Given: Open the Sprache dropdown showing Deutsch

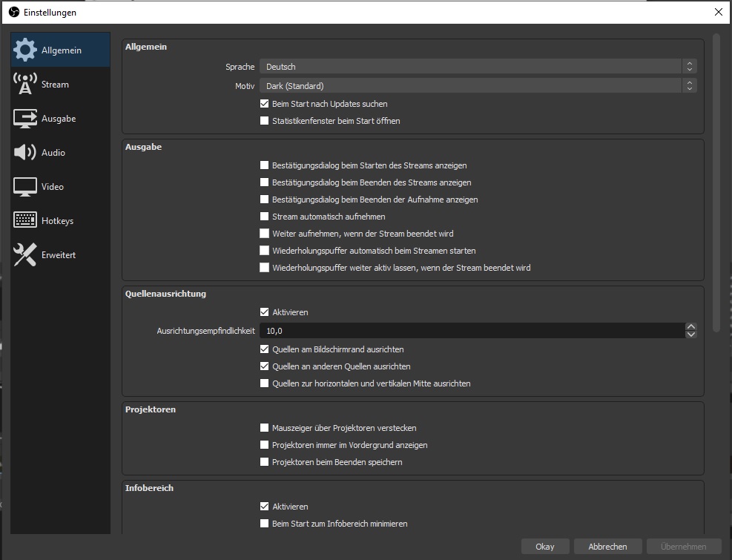Looking at the screenshot, I should (x=478, y=66).
